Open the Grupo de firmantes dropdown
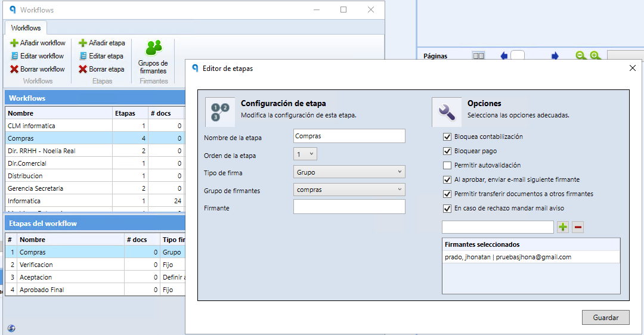 tap(349, 190)
